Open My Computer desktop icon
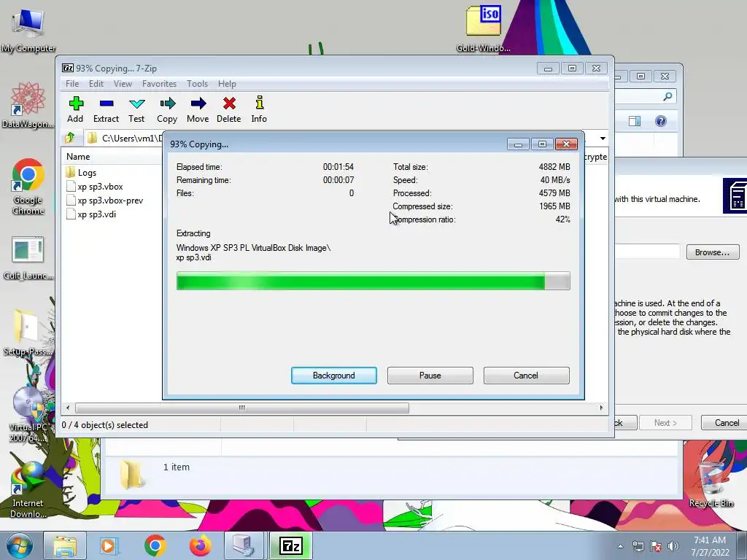This screenshot has width=747, height=560. (28, 31)
